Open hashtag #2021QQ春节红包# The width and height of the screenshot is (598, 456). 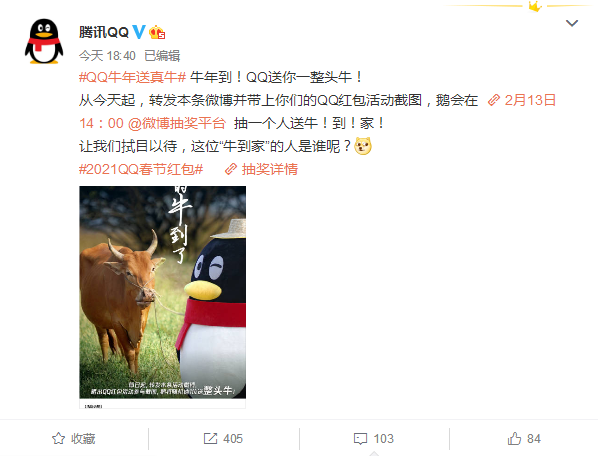(x=141, y=169)
